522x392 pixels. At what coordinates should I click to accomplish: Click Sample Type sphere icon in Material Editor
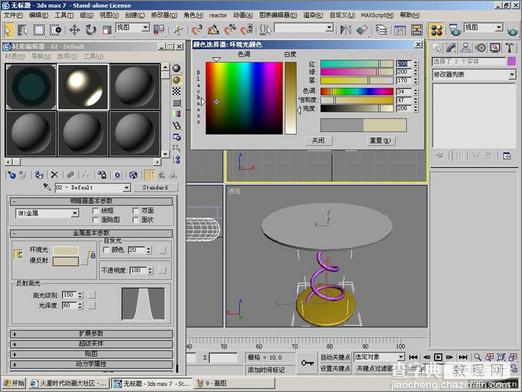tap(176, 68)
